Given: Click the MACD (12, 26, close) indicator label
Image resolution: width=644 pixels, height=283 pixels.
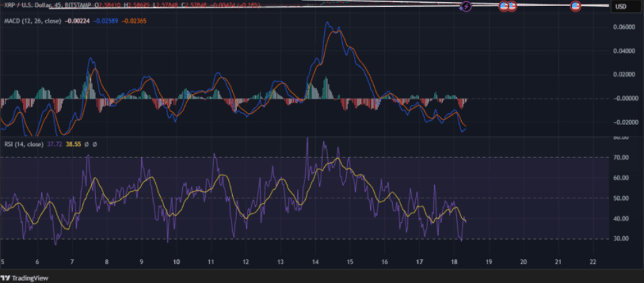Looking at the screenshot, I should 32,21.
